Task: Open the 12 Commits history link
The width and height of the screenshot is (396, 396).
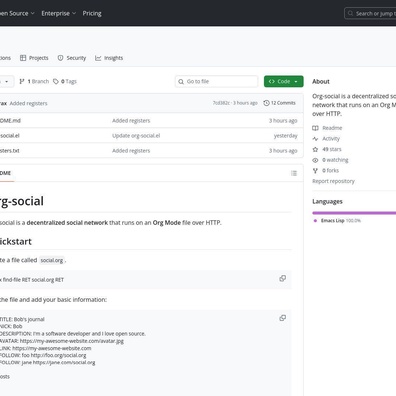Action: tap(279, 103)
